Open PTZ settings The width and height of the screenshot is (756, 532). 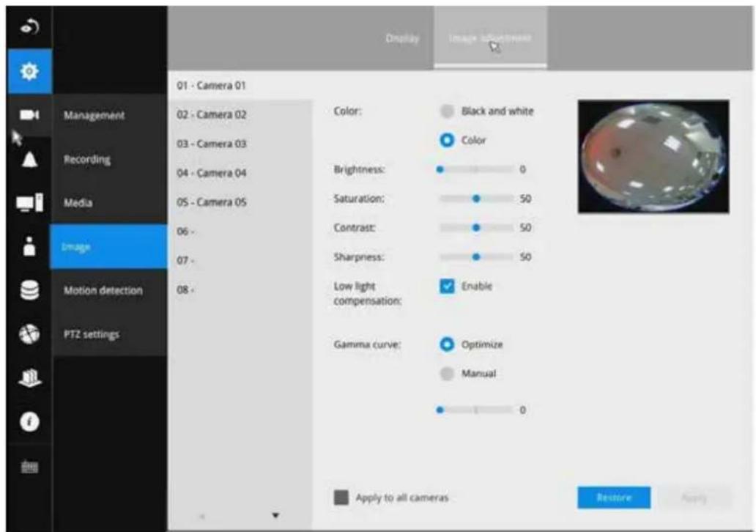109,334
